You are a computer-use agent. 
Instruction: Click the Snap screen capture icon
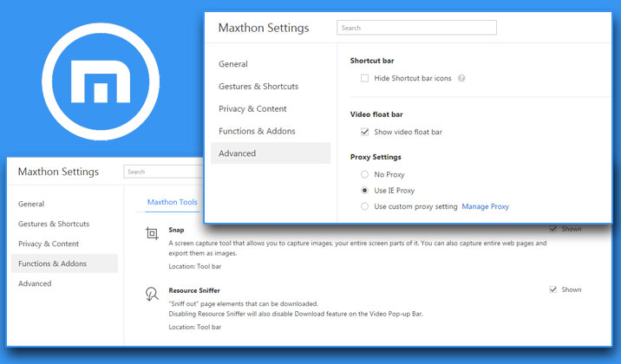point(152,233)
